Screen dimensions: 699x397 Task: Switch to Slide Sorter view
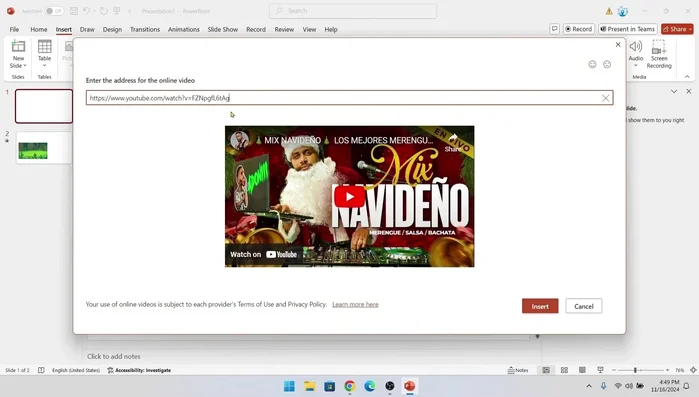(x=564, y=370)
